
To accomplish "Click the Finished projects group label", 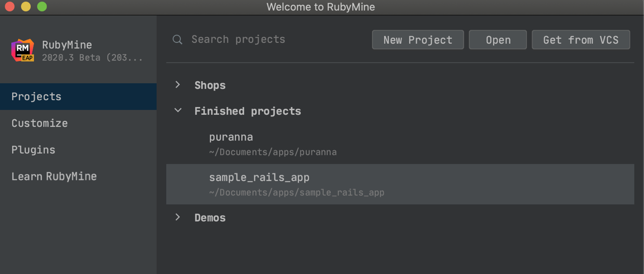I will click(248, 112).
